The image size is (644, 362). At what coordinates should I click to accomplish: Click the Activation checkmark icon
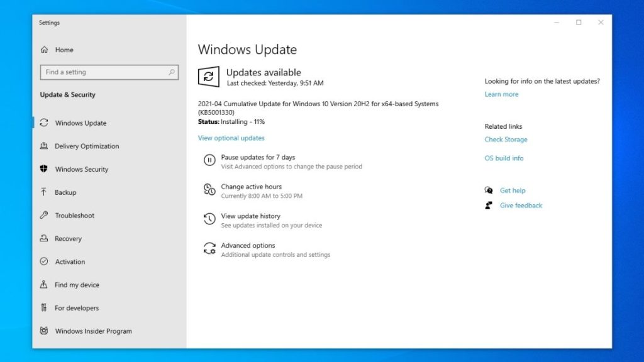coord(43,261)
